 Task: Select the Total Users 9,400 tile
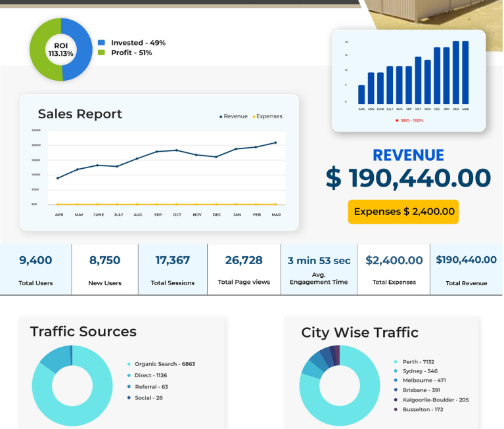[35, 269]
